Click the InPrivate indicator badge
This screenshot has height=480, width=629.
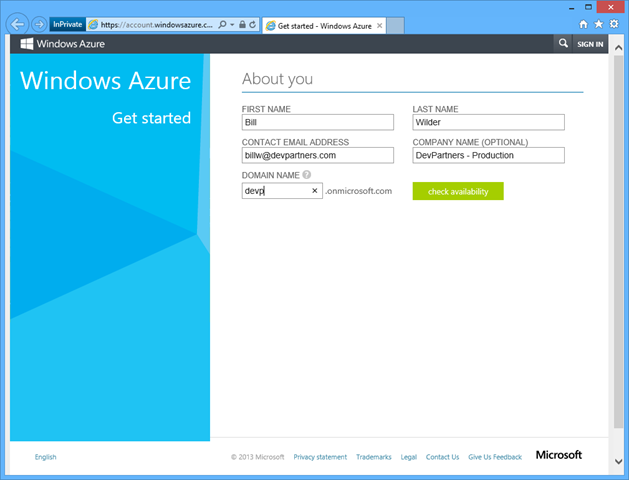(x=67, y=23)
